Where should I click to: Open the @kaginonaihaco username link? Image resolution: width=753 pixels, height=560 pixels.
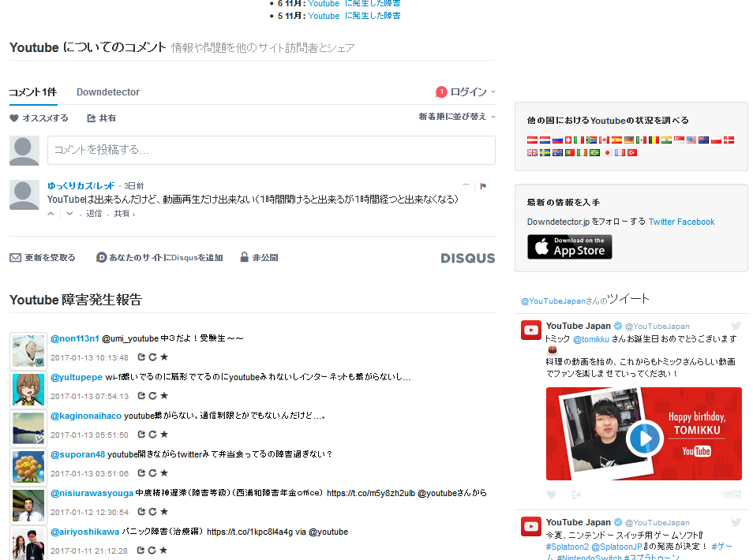pyautogui.click(x=86, y=416)
